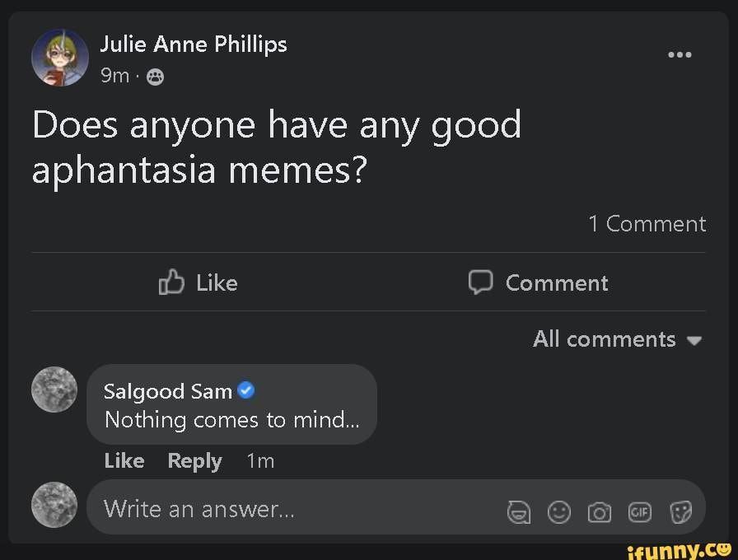
Task: Click the group audience icon beside 9m
Action: [155, 77]
